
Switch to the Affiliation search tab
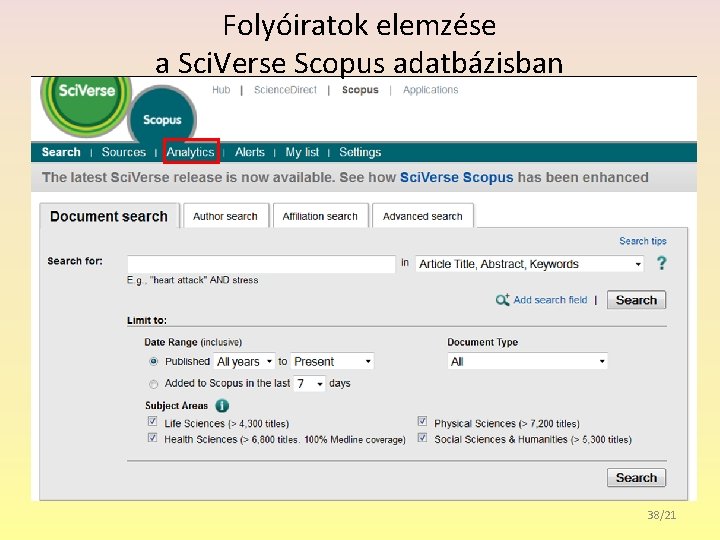click(x=320, y=216)
